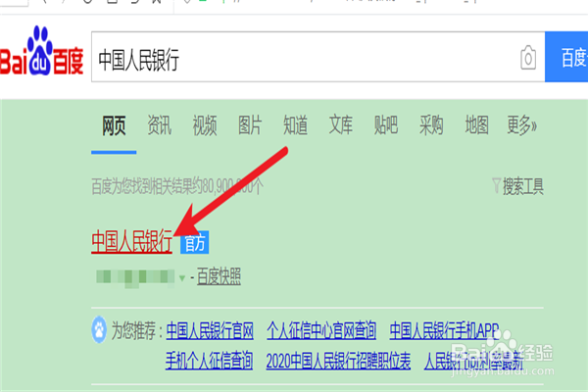Open camera image search icon
The height and width of the screenshot is (392, 588).
528,58
